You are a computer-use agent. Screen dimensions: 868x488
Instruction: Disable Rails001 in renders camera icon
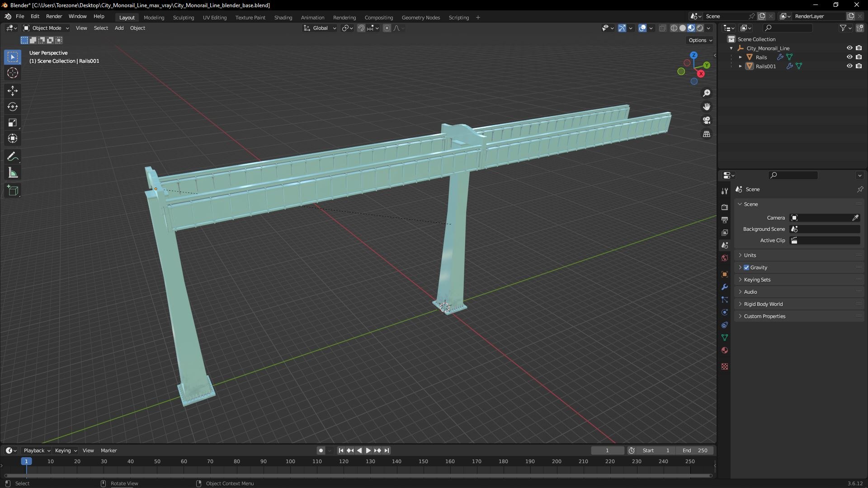pos(859,66)
